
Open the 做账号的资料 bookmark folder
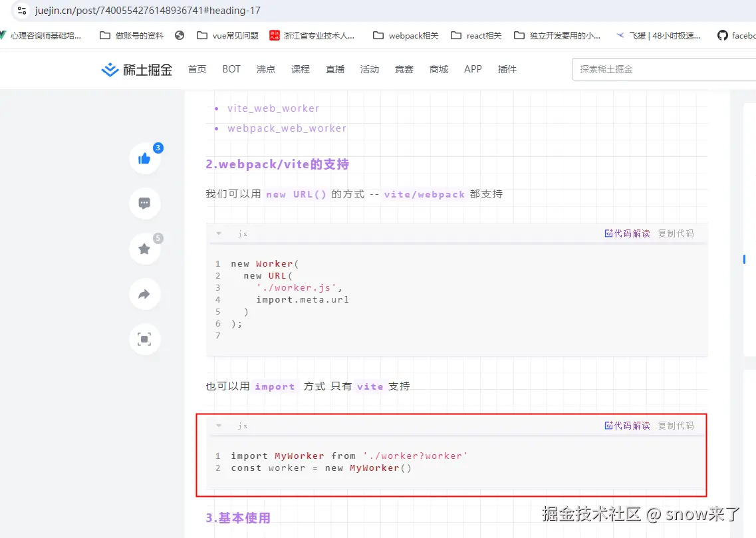pyautogui.click(x=132, y=35)
